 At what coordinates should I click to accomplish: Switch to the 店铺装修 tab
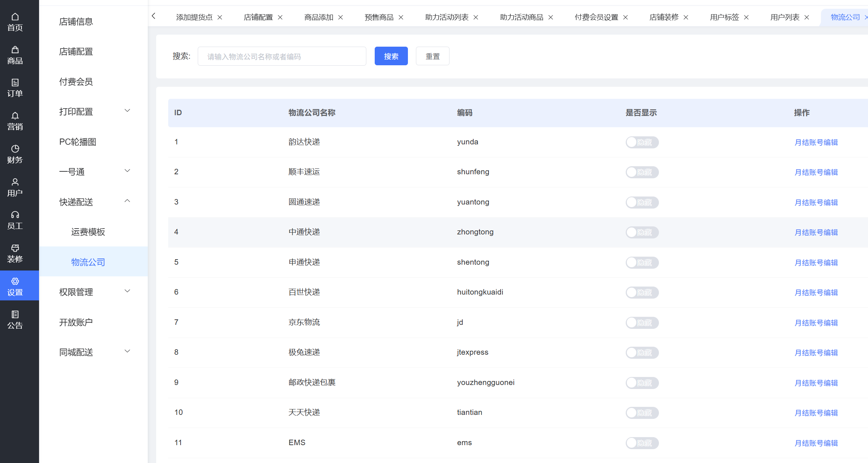tap(664, 17)
